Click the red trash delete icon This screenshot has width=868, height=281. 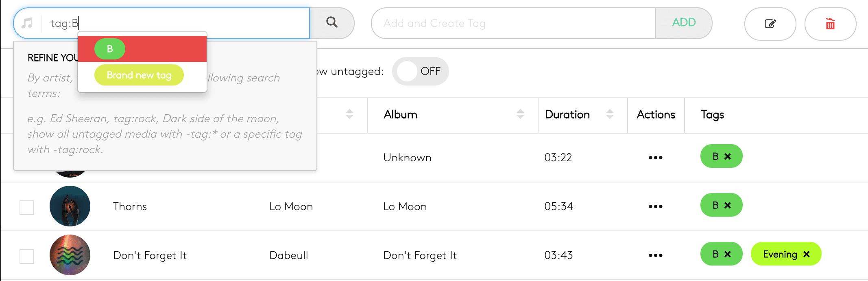(830, 24)
